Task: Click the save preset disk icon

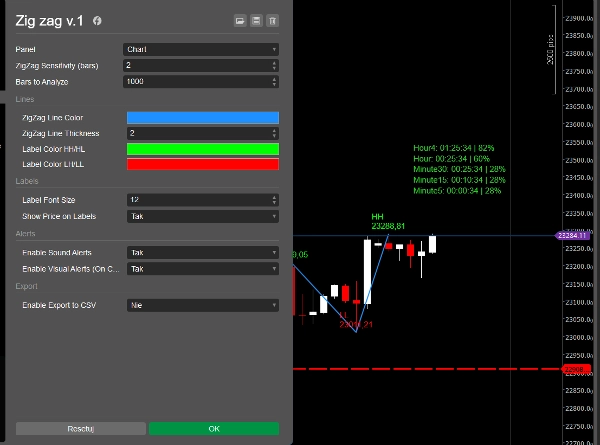Action: click(257, 20)
